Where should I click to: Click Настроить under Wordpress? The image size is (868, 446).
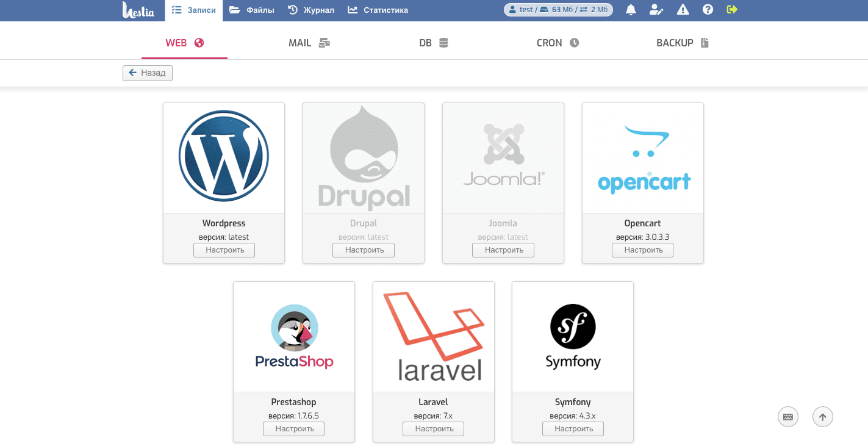(224, 250)
